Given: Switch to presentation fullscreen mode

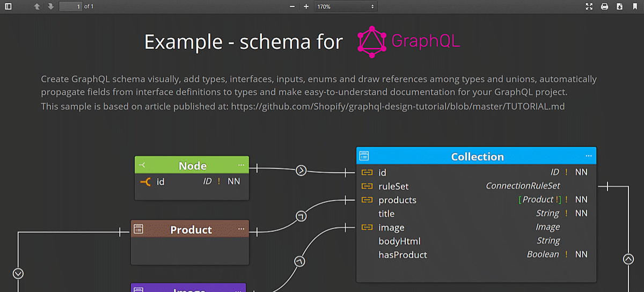Looking at the screenshot, I should point(589,6).
